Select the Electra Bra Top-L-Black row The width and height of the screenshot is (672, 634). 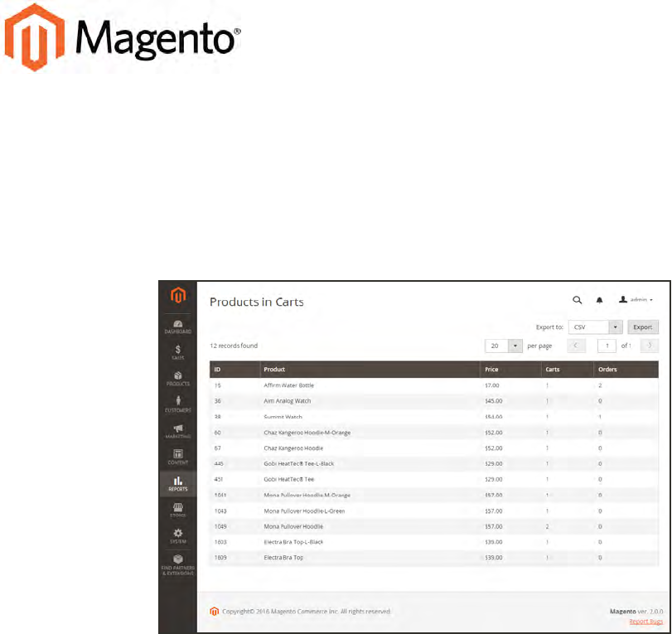433,542
